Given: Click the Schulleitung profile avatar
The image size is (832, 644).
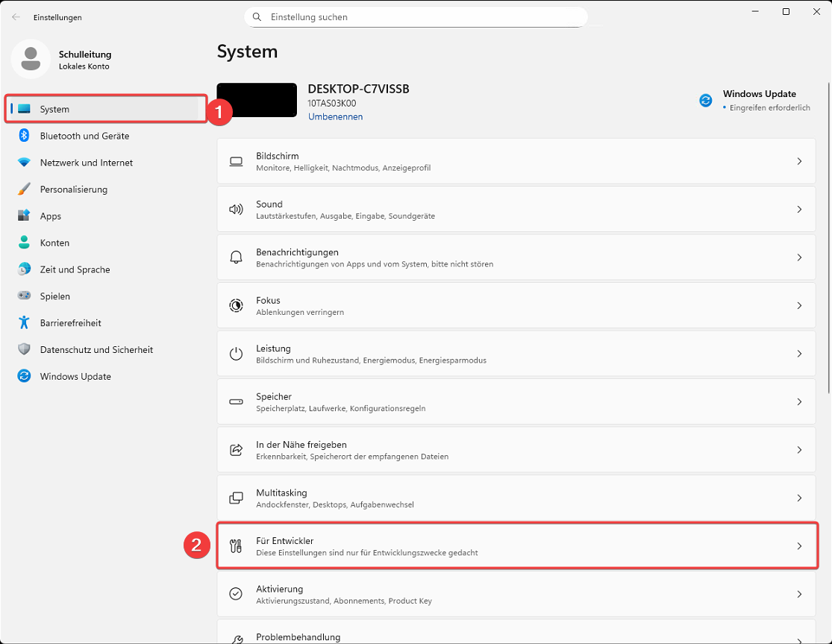Looking at the screenshot, I should [31, 60].
